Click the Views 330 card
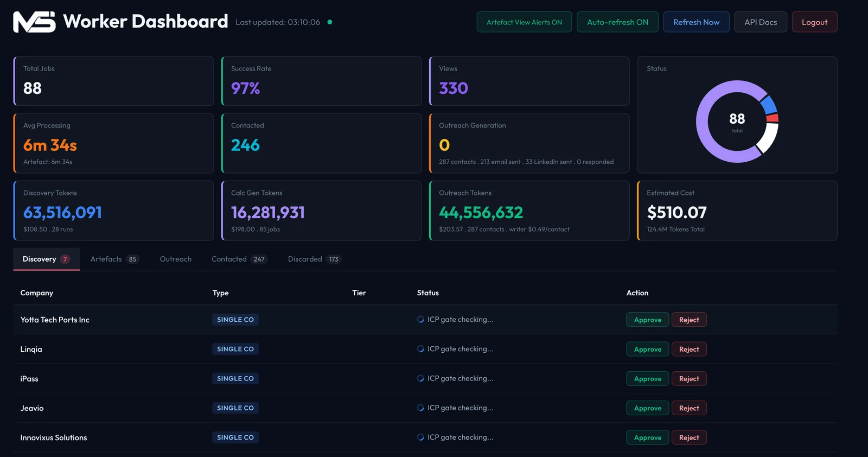868x457 pixels. [529, 81]
